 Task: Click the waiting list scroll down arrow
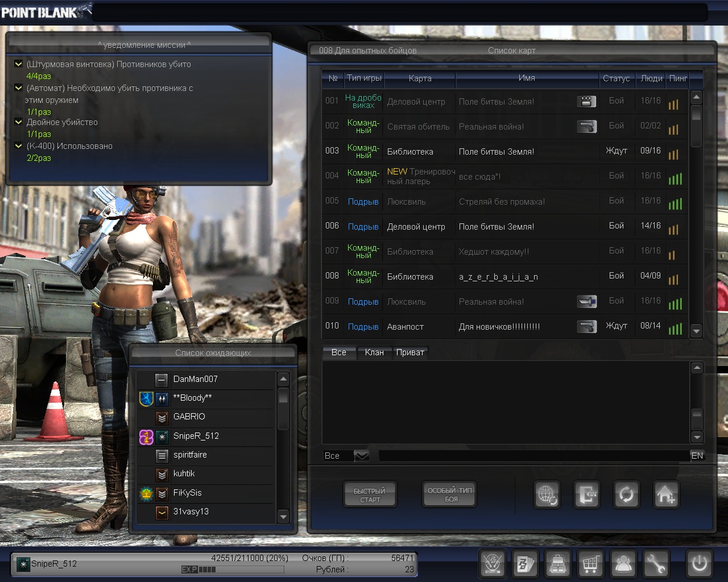tap(283, 516)
